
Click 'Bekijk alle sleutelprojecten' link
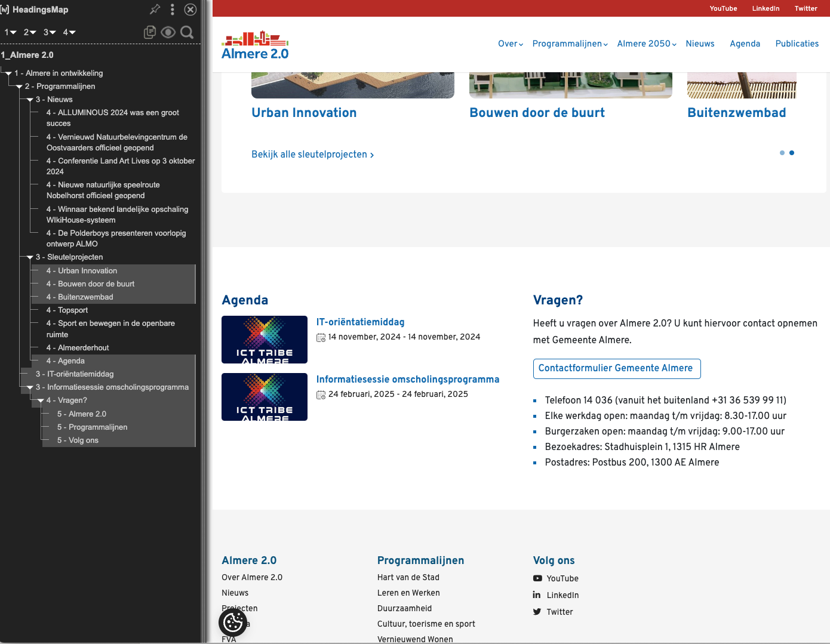pos(312,155)
